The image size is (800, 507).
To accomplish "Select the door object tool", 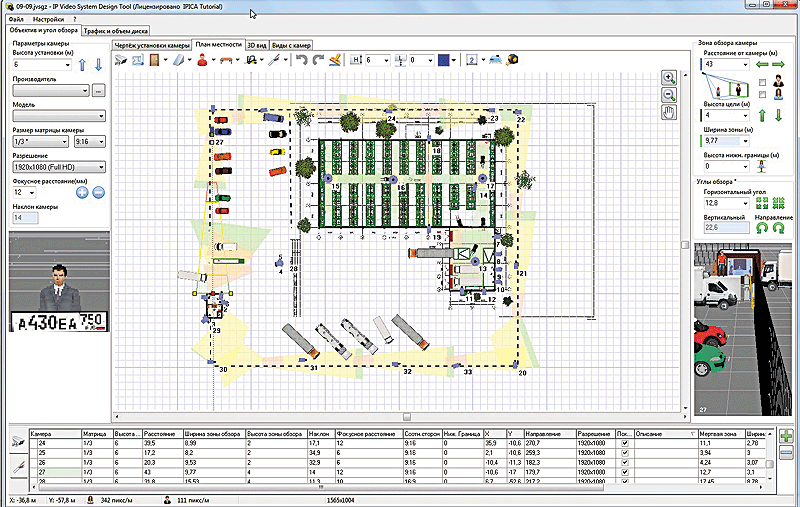I will 155,61.
